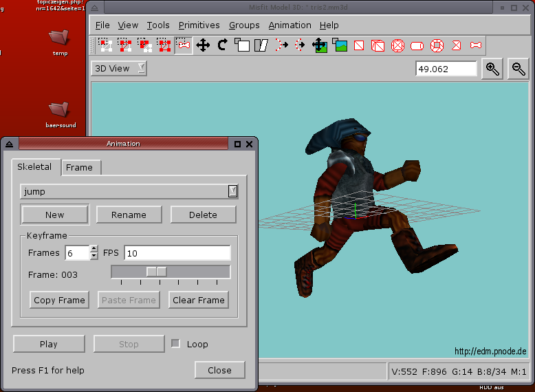Select the Move Background Image tool
The image size is (535, 392).
click(320, 45)
